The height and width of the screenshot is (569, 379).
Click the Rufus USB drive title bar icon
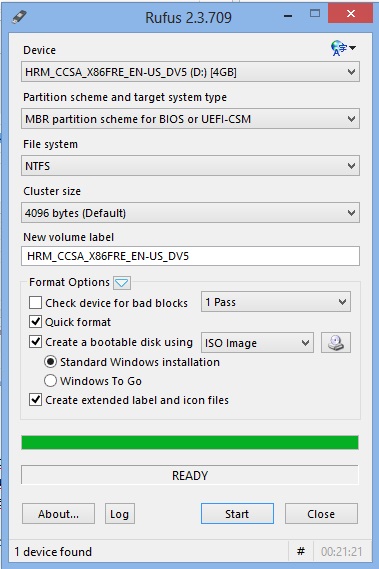(x=19, y=17)
